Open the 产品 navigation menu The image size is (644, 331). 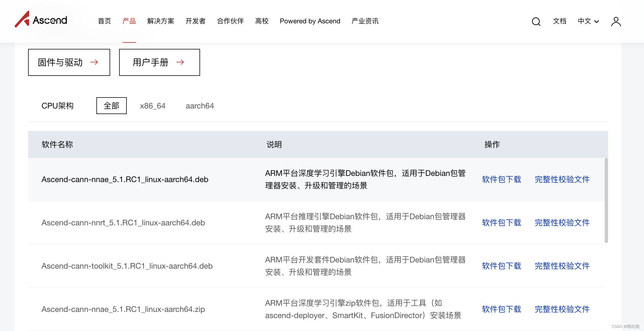[129, 21]
